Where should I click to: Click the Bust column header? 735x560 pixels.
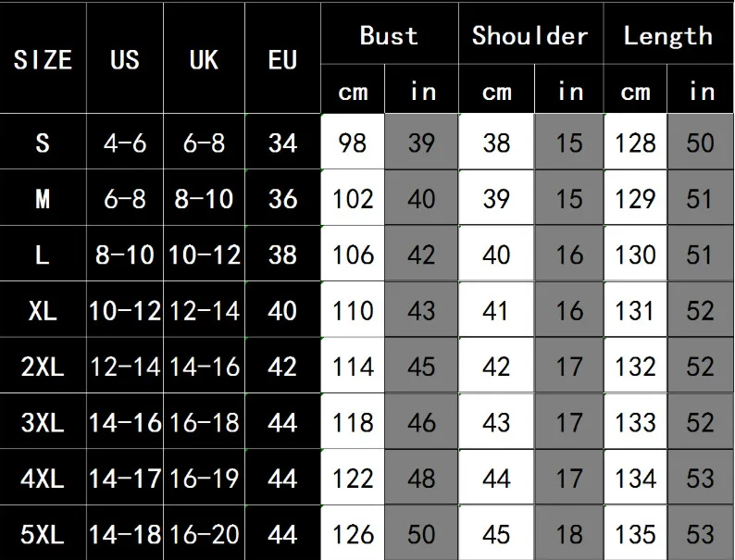[x=389, y=36]
